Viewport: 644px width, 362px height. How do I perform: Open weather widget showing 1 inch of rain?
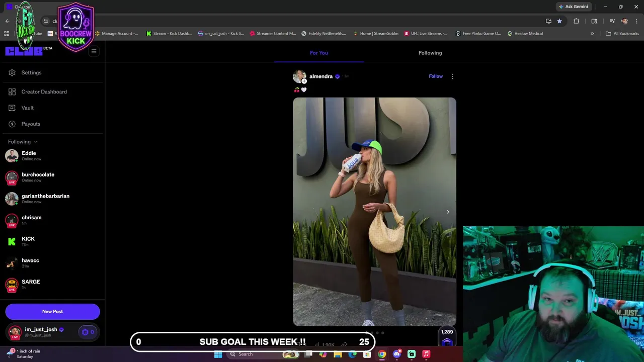point(24,354)
